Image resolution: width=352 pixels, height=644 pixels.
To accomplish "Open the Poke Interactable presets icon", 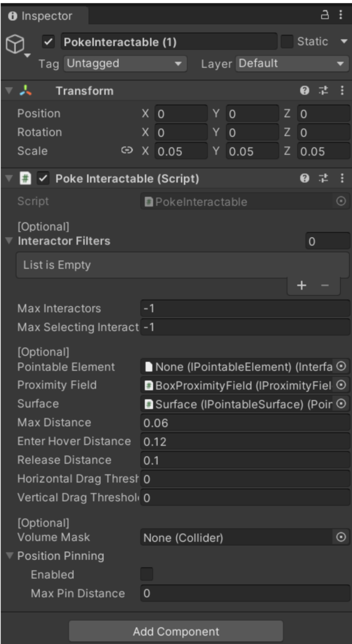I will click(x=324, y=179).
